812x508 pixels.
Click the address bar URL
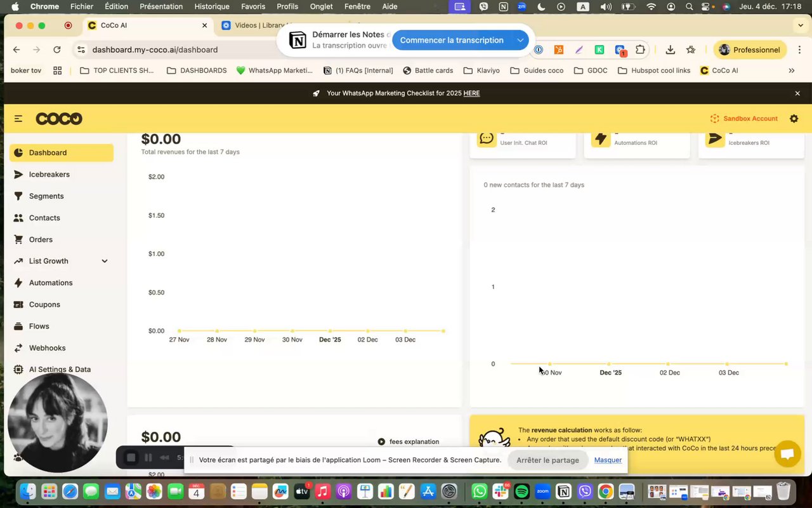155,50
